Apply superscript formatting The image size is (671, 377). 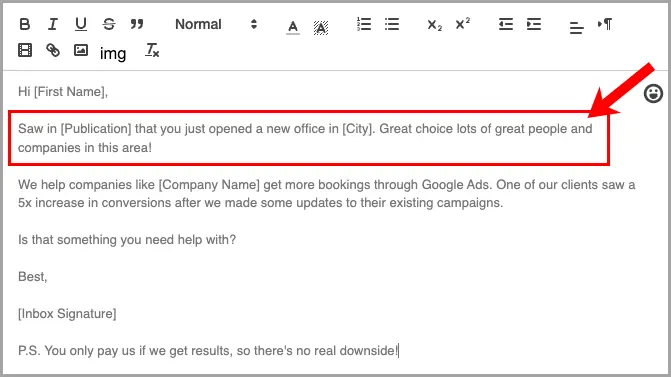pyautogui.click(x=463, y=24)
